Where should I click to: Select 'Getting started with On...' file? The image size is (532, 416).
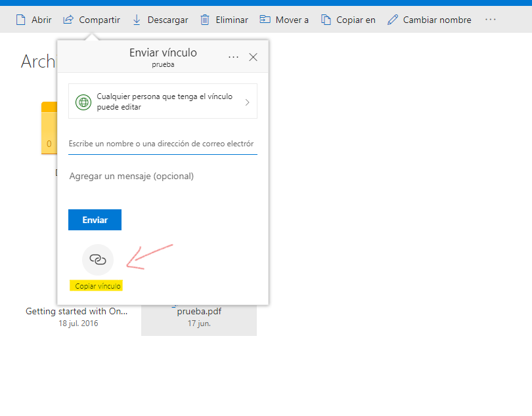(77, 311)
